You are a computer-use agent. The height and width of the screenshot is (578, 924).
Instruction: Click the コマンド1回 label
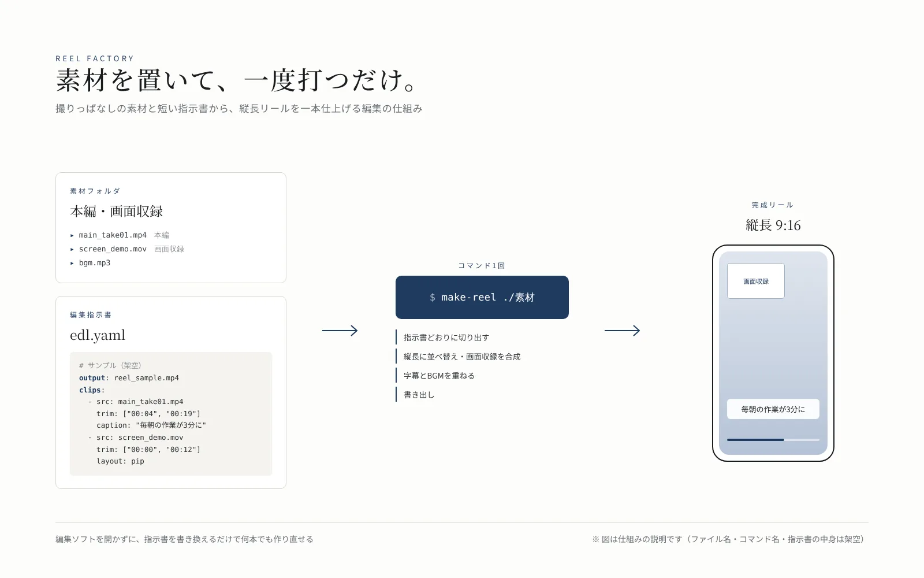pos(482,266)
